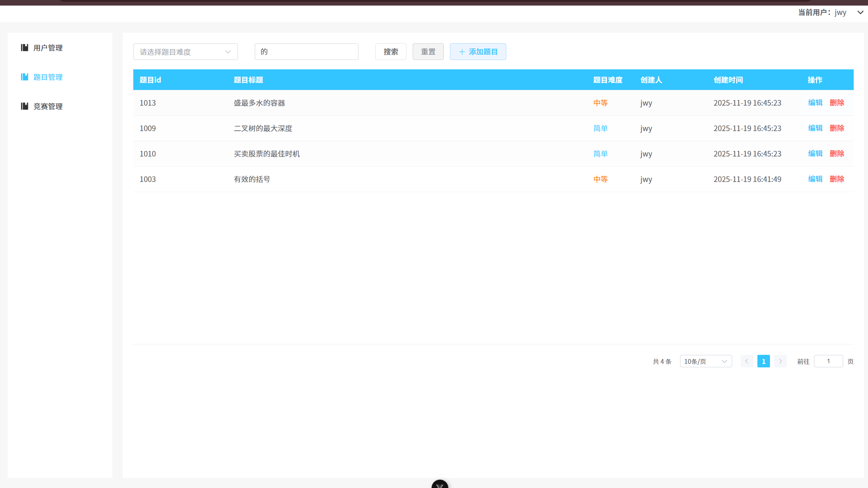Viewport: 868px width, 488px height.
Task: Click the highlighted 题目管理 sidebar icon
Action: coord(24,77)
